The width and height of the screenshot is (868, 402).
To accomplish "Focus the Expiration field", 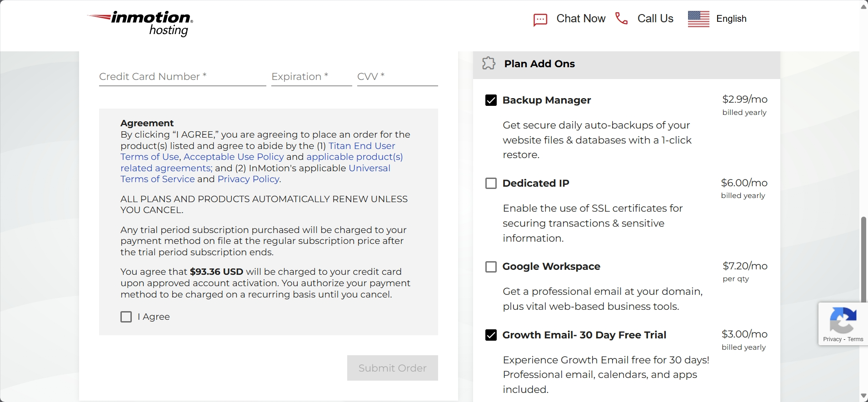I will pos(311,77).
